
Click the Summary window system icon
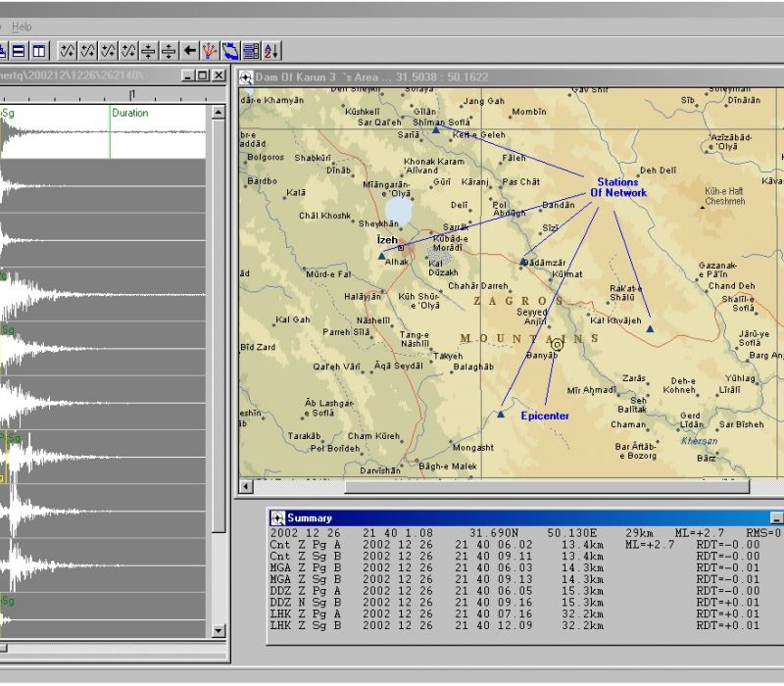tap(277, 517)
